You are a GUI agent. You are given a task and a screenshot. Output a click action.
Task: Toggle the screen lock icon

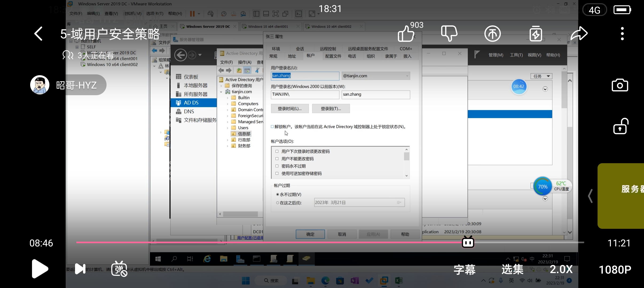click(x=621, y=126)
